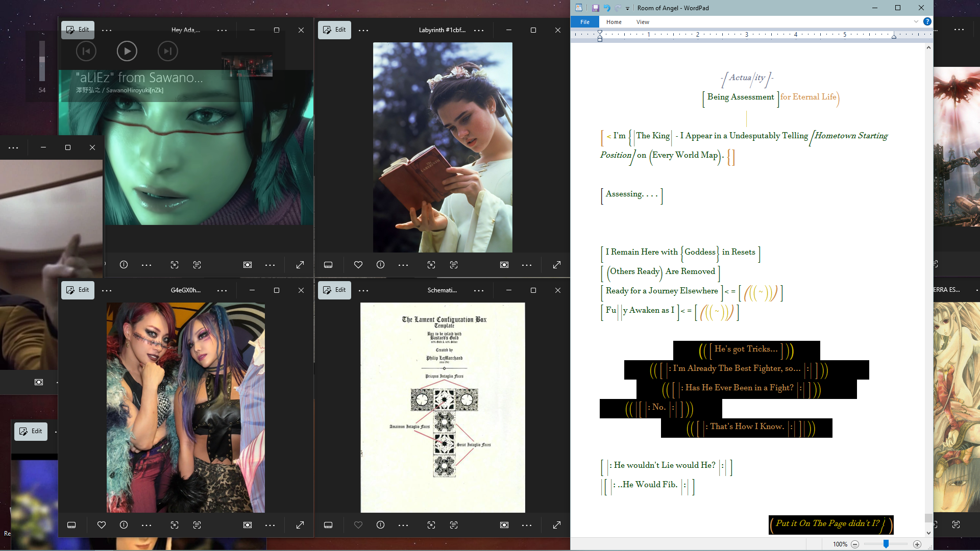The height and width of the screenshot is (551, 980).
Task: Open the Customize Quick Access Toolbar dropdown
Action: click(627, 8)
